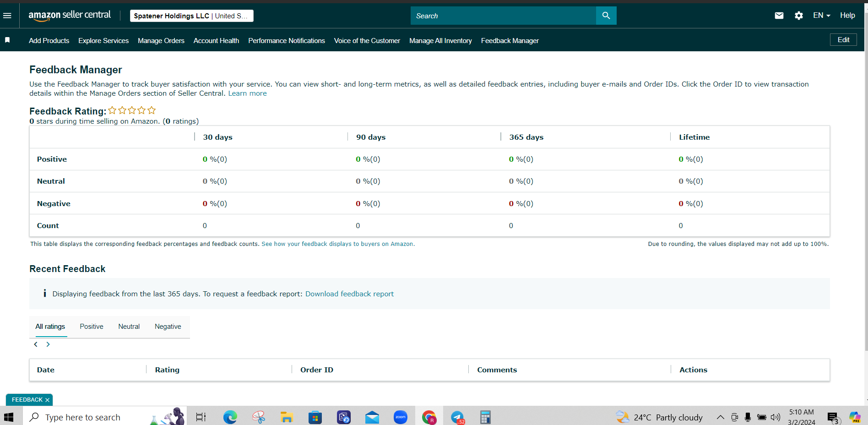Viewport: 868px width, 425px height.
Task: Open File Explorer from taskbar
Action: [287, 417]
